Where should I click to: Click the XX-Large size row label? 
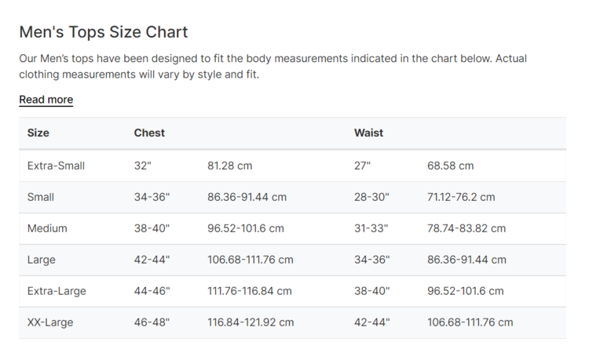coord(50,322)
